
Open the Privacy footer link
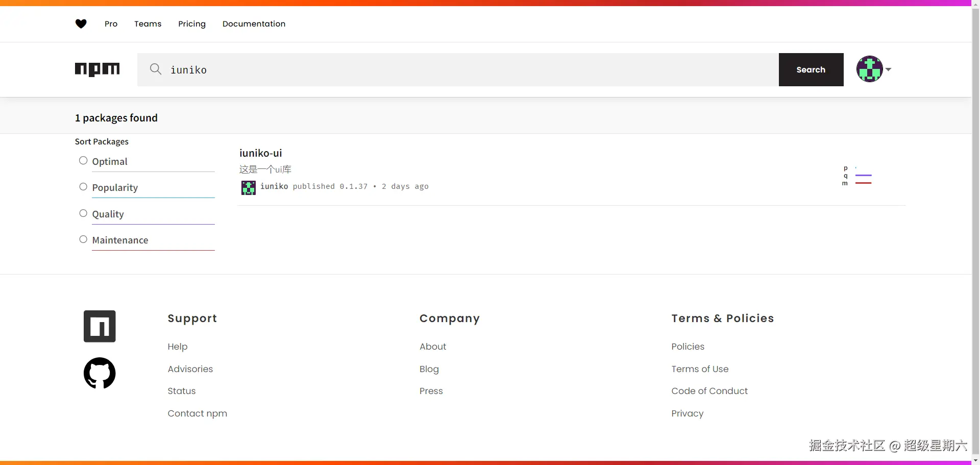688,413
